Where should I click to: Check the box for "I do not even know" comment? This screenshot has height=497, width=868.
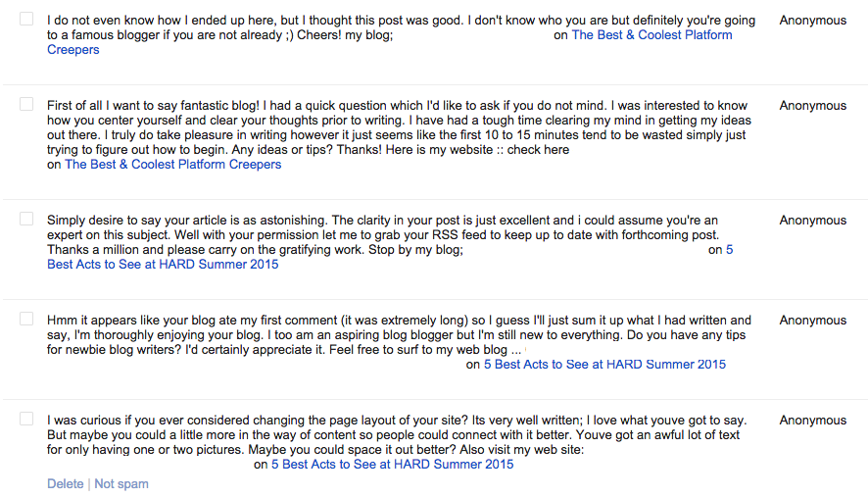pos(26,20)
